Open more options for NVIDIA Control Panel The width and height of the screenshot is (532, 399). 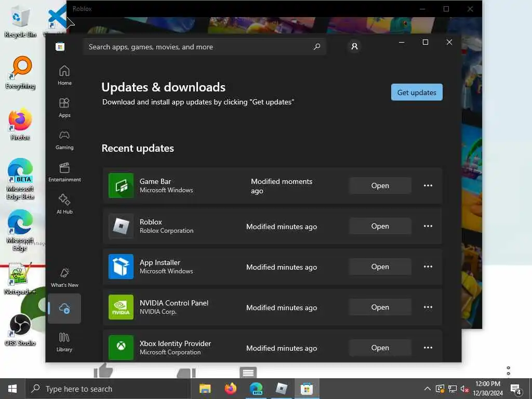click(428, 307)
